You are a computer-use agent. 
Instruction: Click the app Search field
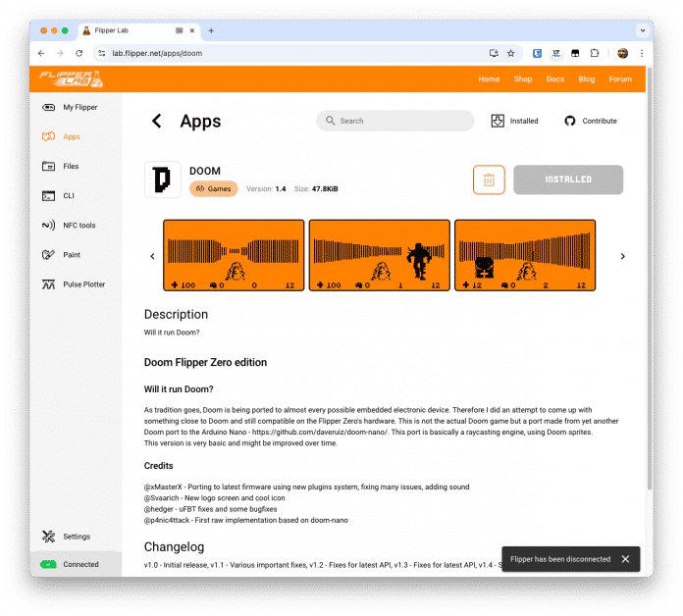coord(395,121)
